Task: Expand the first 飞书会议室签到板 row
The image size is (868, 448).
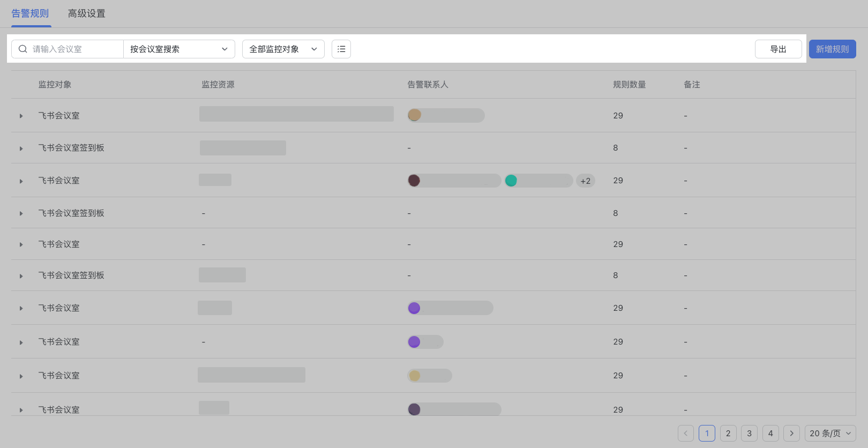Action: pos(21,148)
